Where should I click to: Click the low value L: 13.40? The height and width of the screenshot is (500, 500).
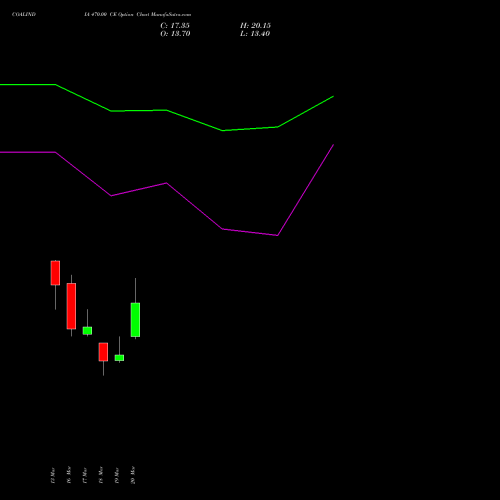tap(255, 34)
